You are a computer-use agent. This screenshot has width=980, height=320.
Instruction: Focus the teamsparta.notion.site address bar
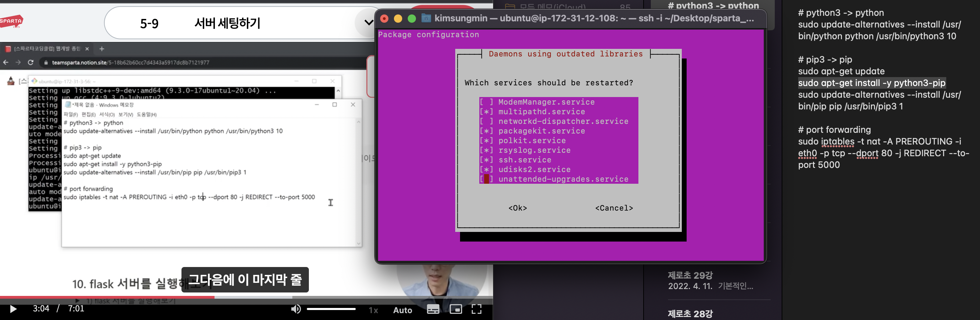click(x=206, y=63)
